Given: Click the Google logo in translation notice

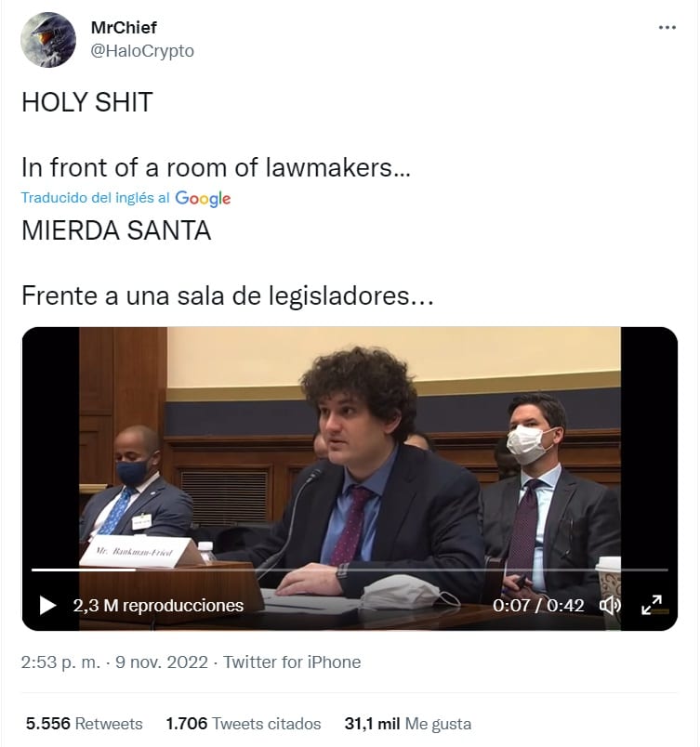Looking at the screenshot, I should tap(203, 198).
